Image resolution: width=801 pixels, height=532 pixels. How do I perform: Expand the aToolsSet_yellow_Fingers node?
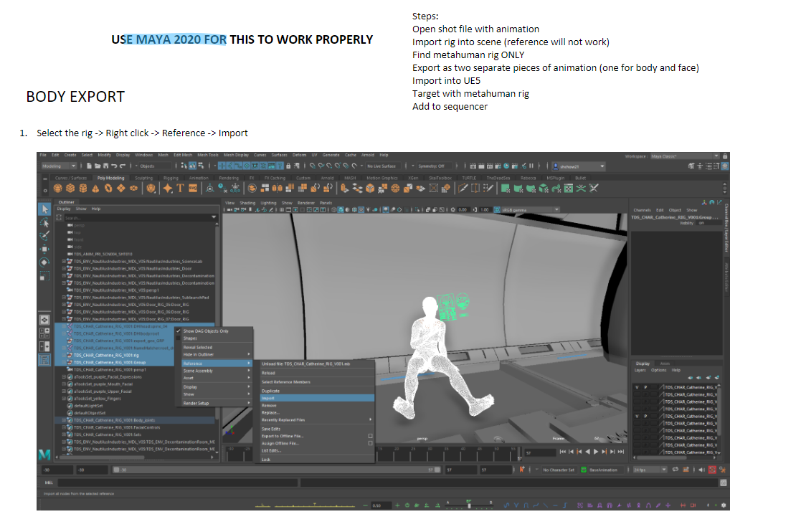(x=64, y=399)
